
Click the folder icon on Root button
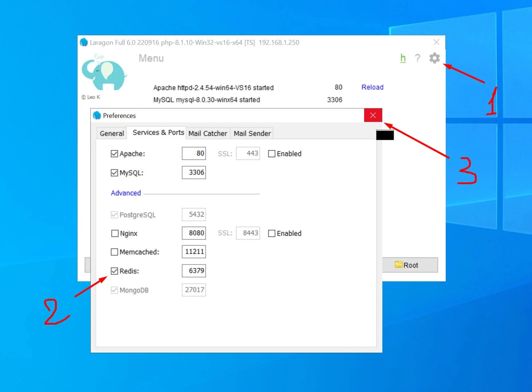pyautogui.click(x=399, y=265)
